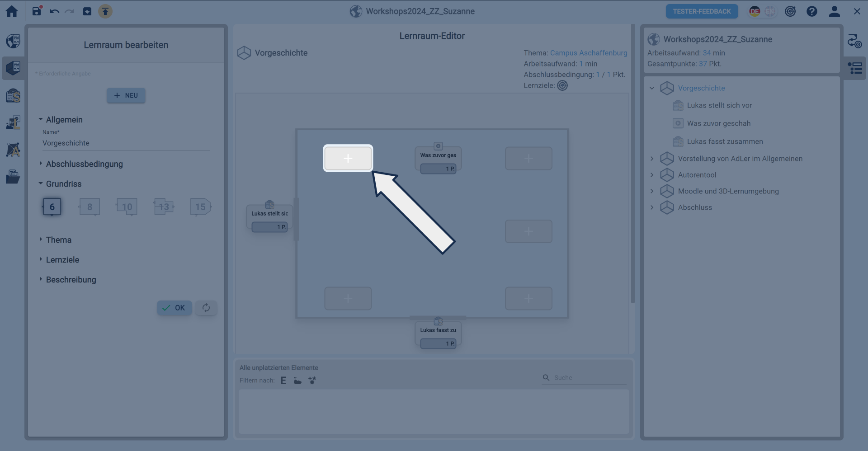Select floor plan with 8 slots
This screenshot has width=868, height=451.
click(x=90, y=207)
